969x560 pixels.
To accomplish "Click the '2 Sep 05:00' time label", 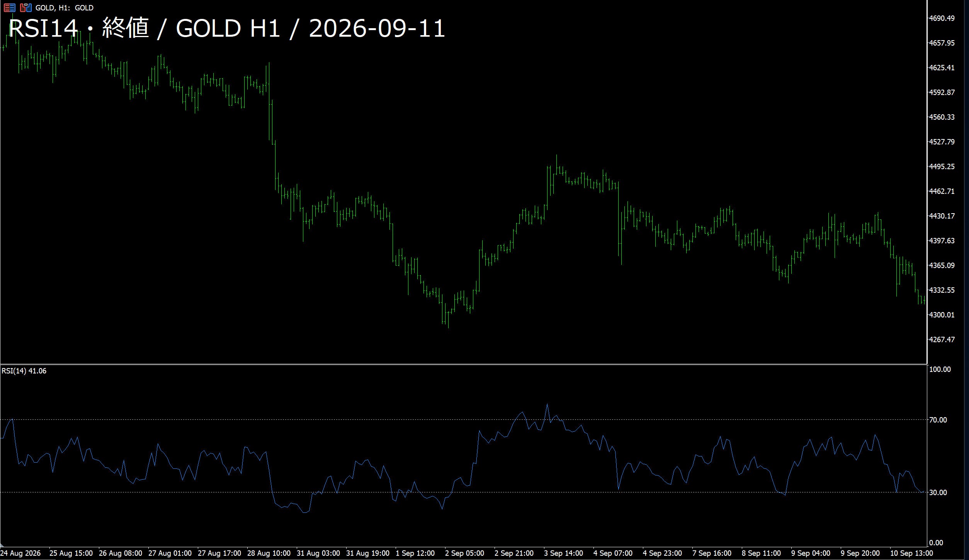I will tap(465, 553).
